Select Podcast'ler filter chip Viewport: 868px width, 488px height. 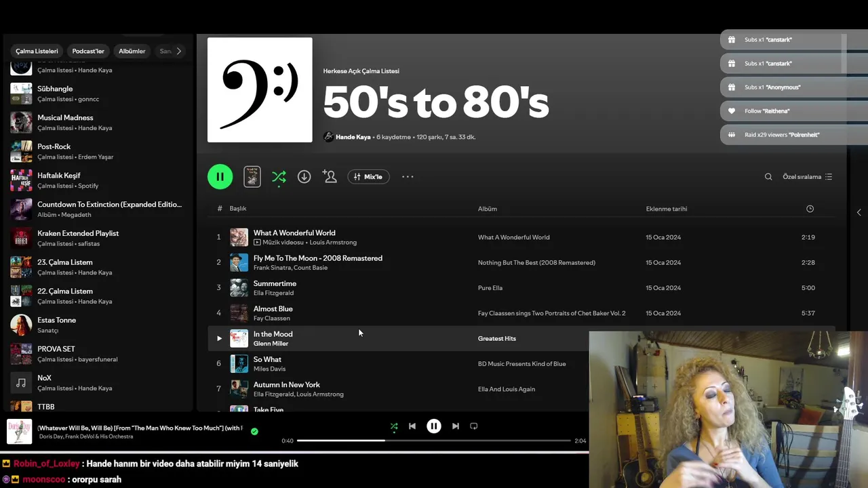tap(88, 51)
